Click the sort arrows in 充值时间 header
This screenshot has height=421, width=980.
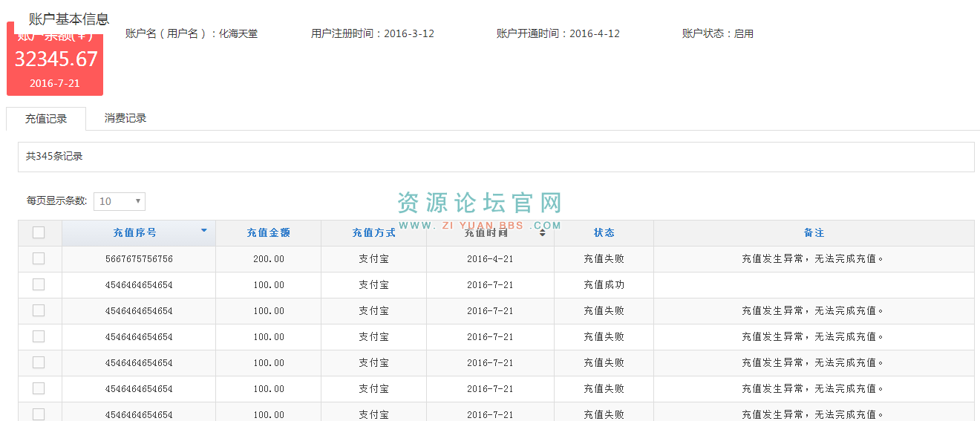(x=543, y=232)
